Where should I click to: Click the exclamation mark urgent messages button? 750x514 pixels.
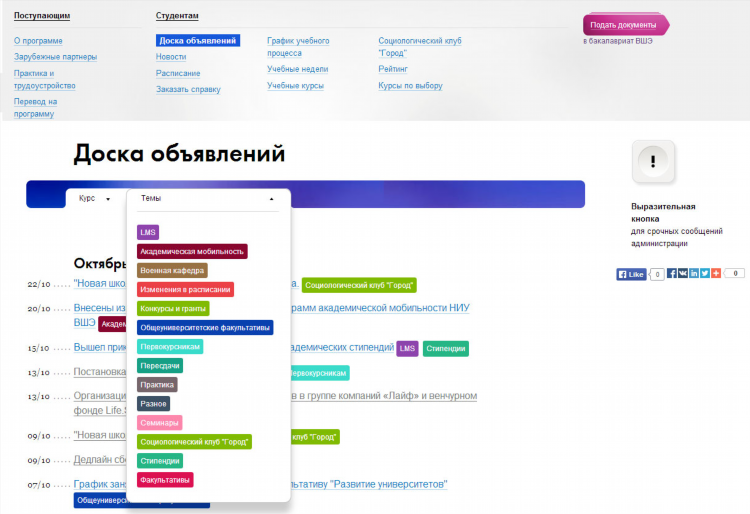pyautogui.click(x=653, y=162)
